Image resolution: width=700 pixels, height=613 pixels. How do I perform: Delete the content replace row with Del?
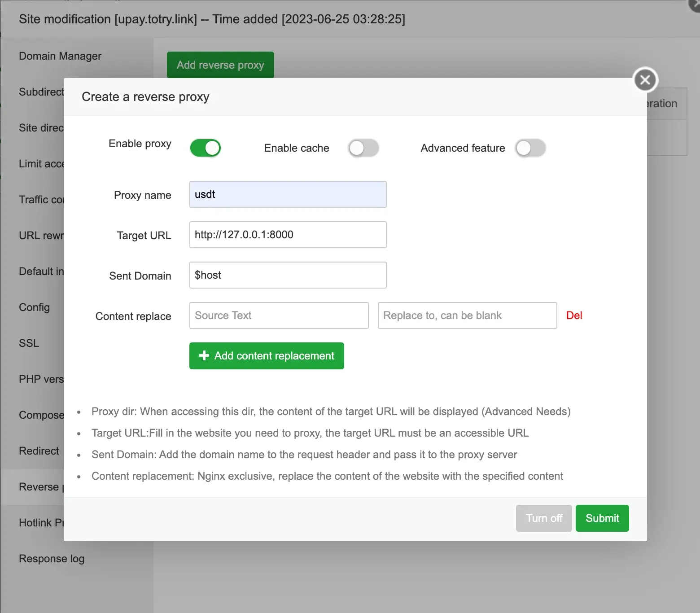pos(574,315)
